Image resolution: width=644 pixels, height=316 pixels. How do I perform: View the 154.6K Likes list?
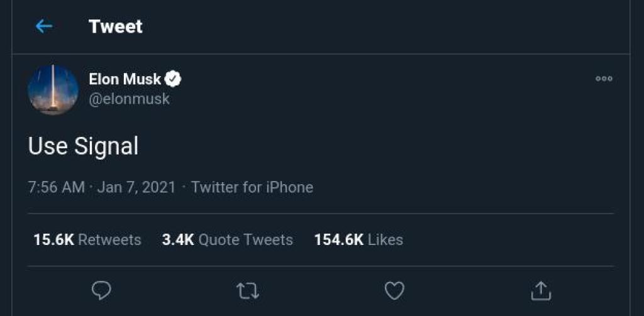(358, 239)
